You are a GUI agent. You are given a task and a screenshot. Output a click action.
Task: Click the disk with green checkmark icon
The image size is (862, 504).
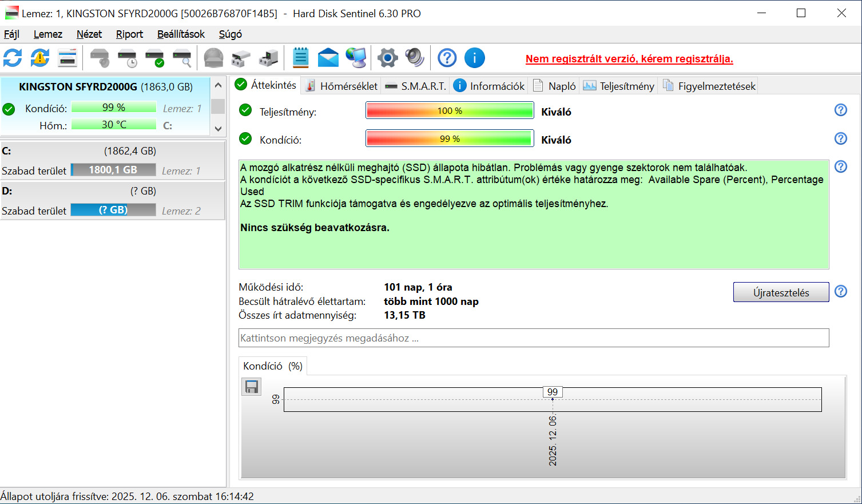(x=154, y=58)
